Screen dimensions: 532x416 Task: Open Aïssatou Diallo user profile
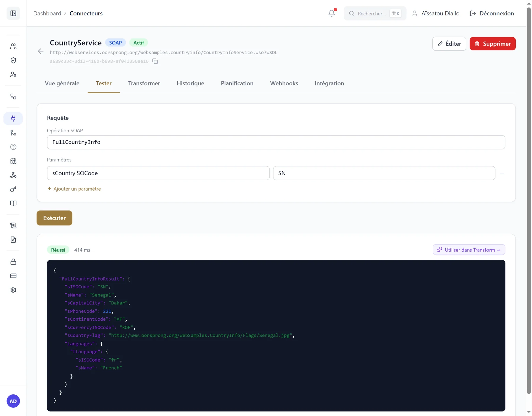click(x=436, y=13)
